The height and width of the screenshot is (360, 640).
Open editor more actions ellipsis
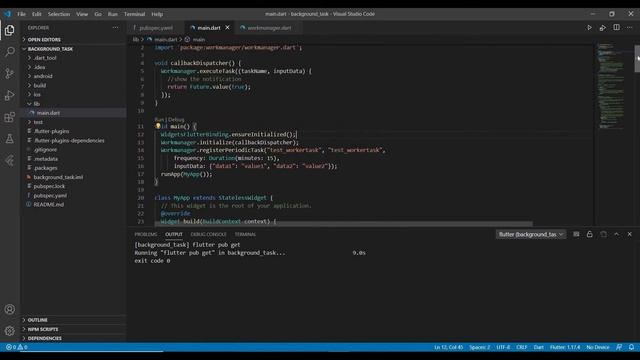pyautogui.click(x=629, y=27)
